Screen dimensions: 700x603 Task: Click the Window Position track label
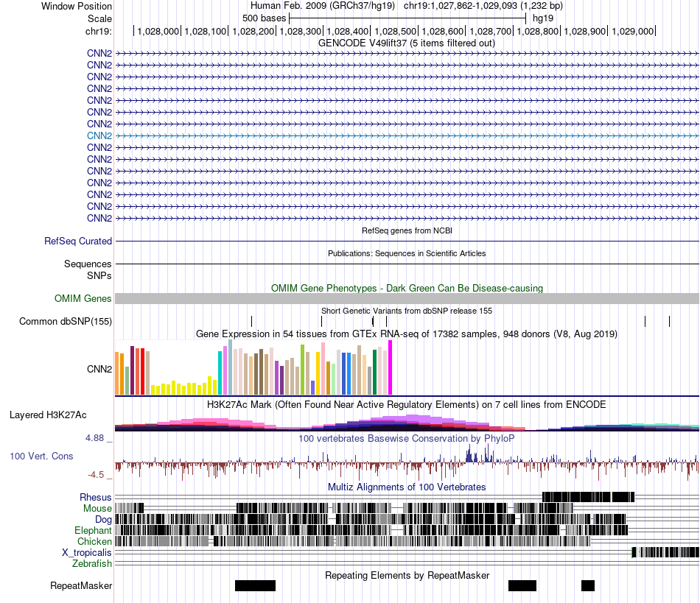77,6
